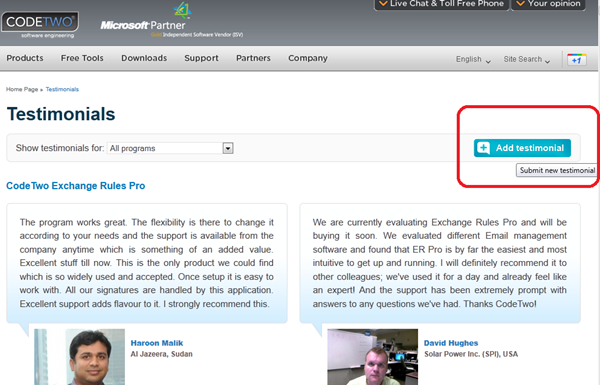Image resolution: width=601 pixels, height=386 pixels.
Task: Open the Support menu
Action: pos(201,58)
